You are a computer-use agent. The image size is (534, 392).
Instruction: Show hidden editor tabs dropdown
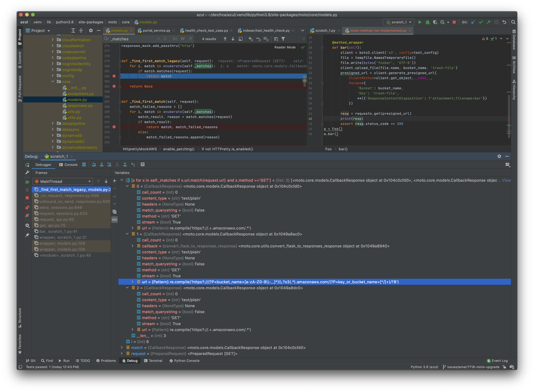point(302,30)
